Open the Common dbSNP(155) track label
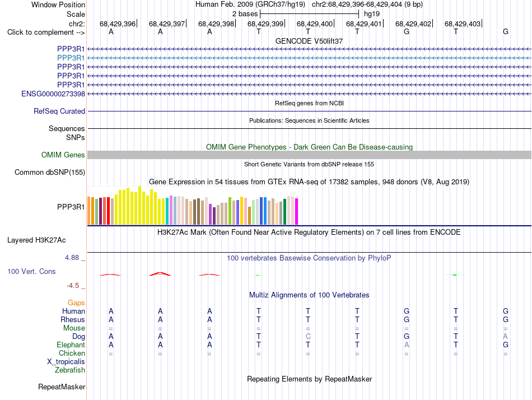 point(49,172)
